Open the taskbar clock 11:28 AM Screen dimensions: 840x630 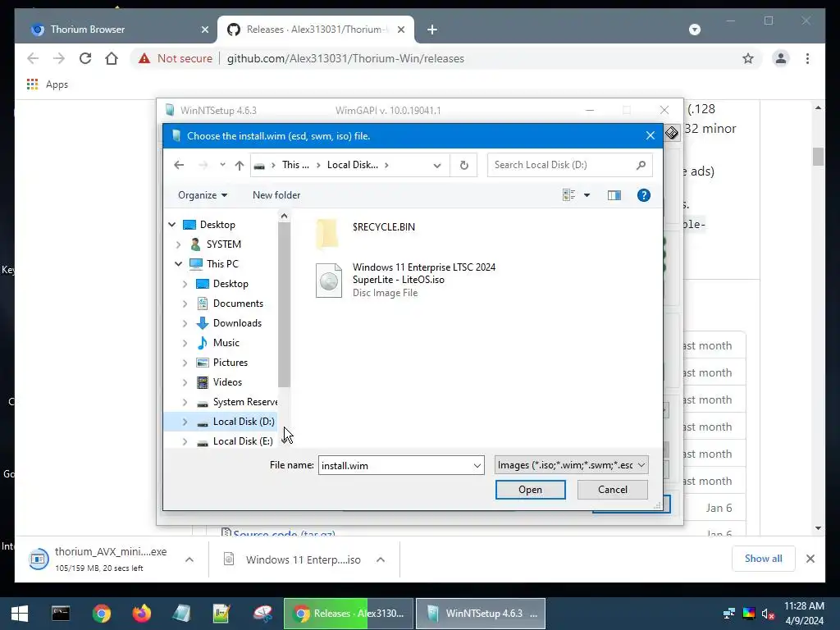804,614
